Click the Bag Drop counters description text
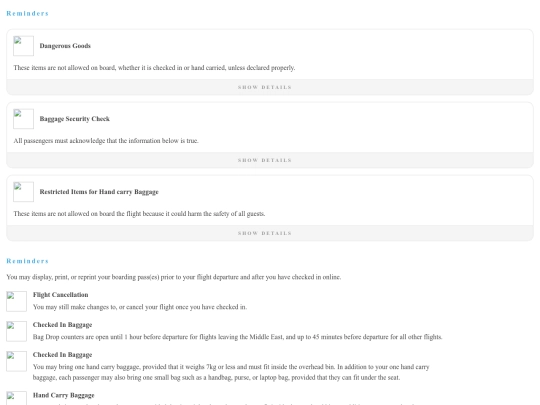 [x=237, y=337]
